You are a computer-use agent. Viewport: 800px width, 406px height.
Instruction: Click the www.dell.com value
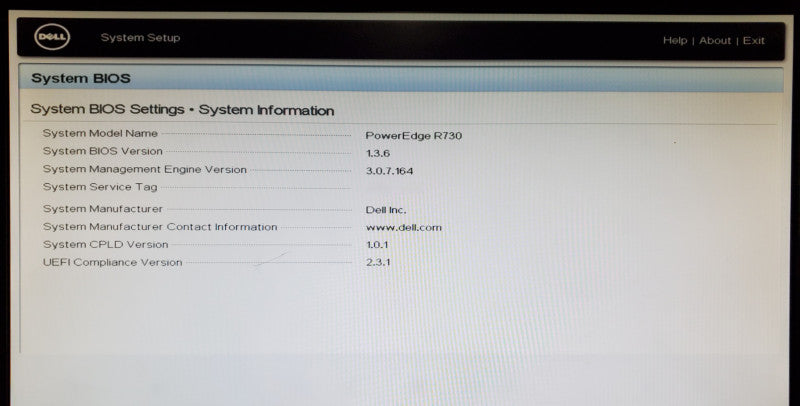(x=404, y=227)
